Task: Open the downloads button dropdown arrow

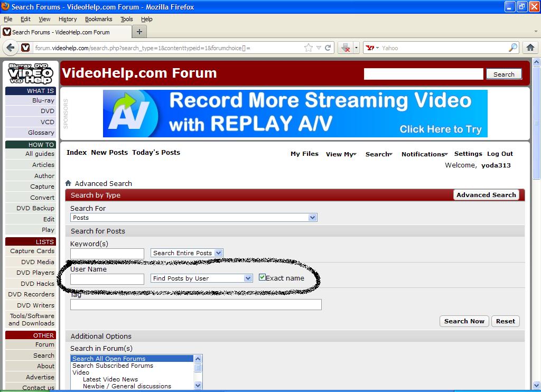Action: click(357, 48)
